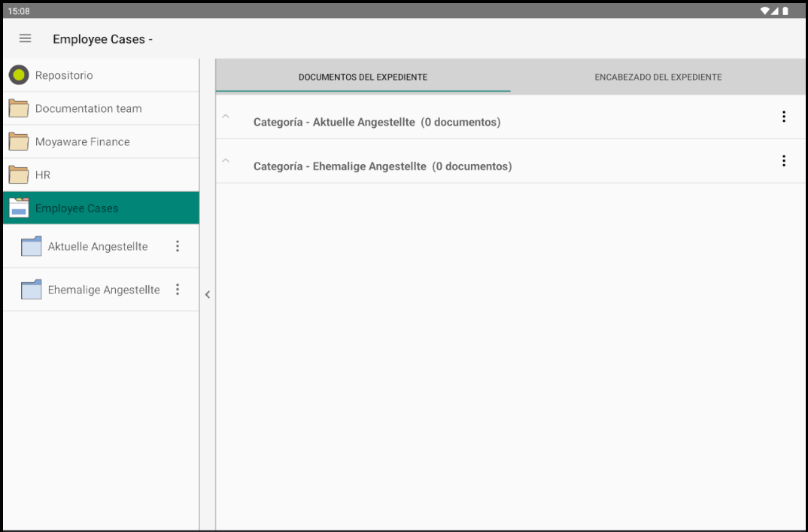Click the Moyaware Finance folder icon
808x532 pixels.
pyautogui.click(x=19, y=141)
